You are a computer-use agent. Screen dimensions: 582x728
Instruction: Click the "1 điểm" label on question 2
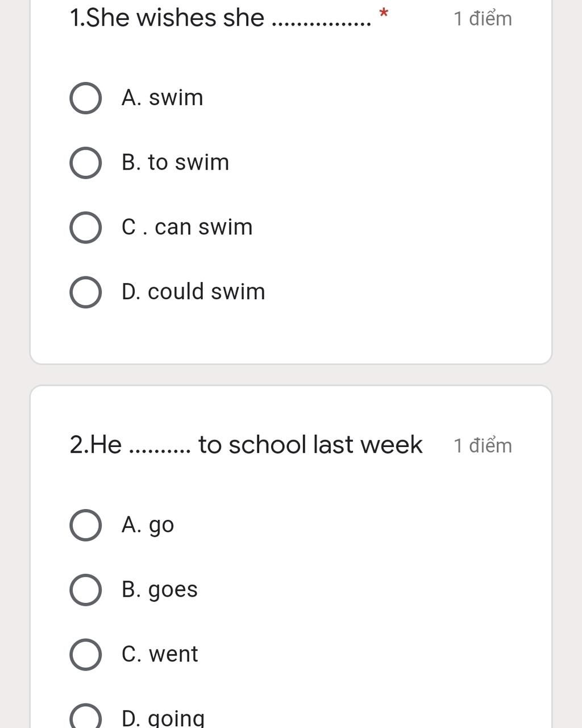click(483, 446)
